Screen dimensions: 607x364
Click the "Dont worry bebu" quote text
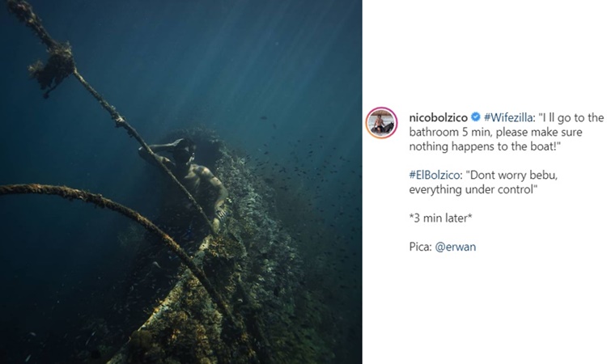(511, 175)
